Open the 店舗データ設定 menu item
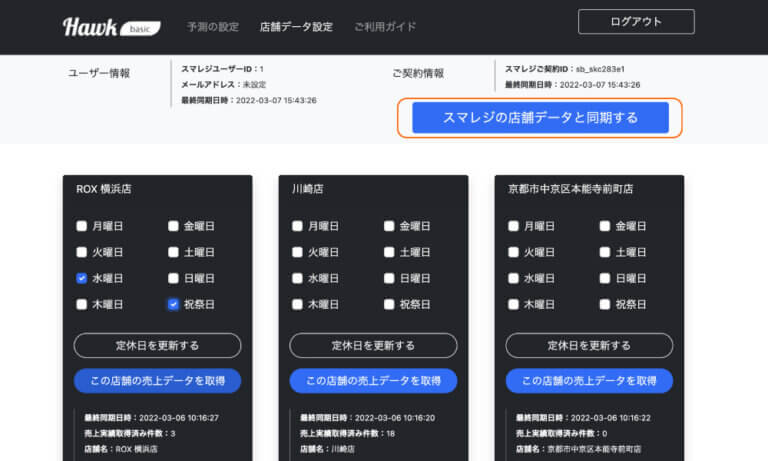The image size is (768, 461). click(296, 27)
